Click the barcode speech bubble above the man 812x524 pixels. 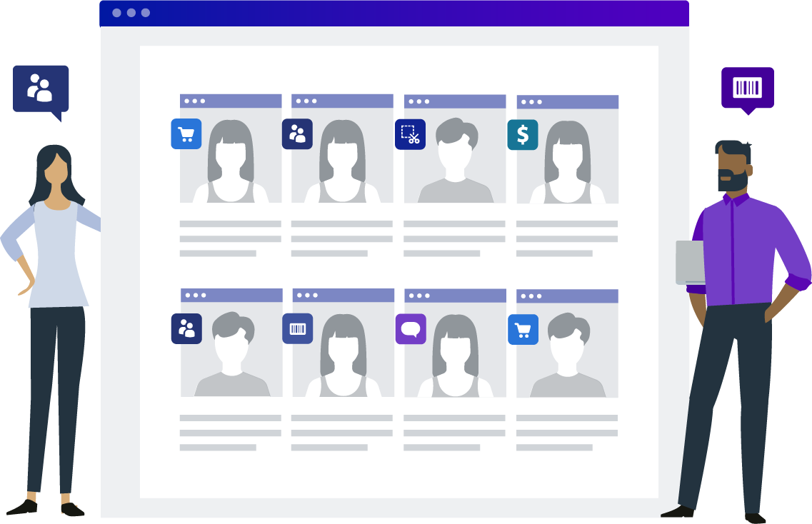(747, 88)
